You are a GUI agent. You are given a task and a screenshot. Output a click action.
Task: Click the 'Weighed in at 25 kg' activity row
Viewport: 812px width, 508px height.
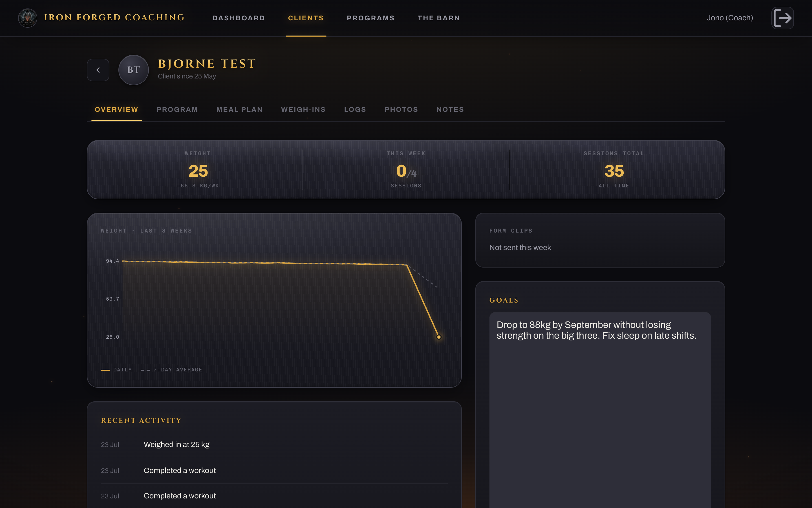pos(274,444)
